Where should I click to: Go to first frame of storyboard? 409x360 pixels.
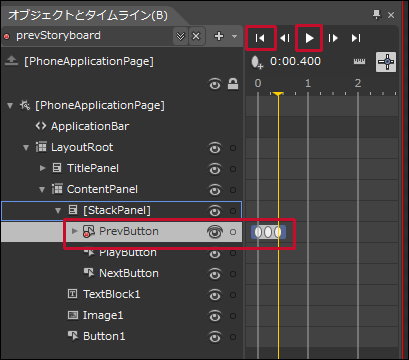click(x=260, y=38)
